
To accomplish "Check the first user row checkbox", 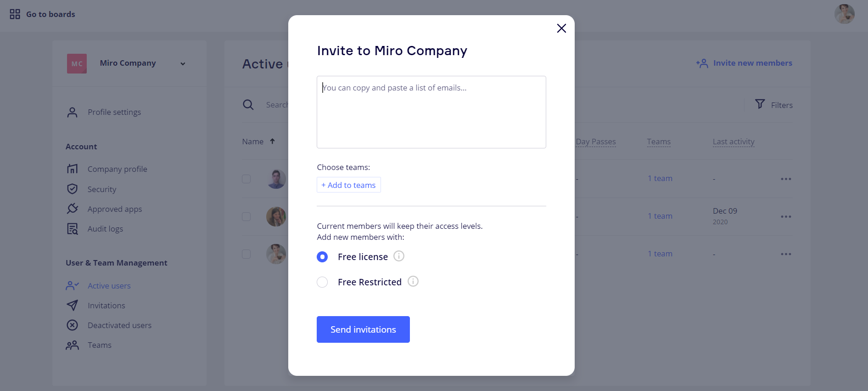I will click(246, 179).
